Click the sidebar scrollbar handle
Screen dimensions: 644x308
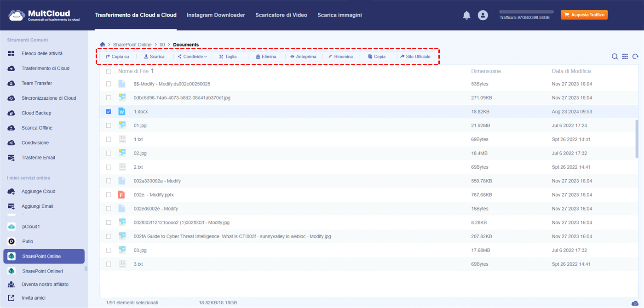coord(86,269)
